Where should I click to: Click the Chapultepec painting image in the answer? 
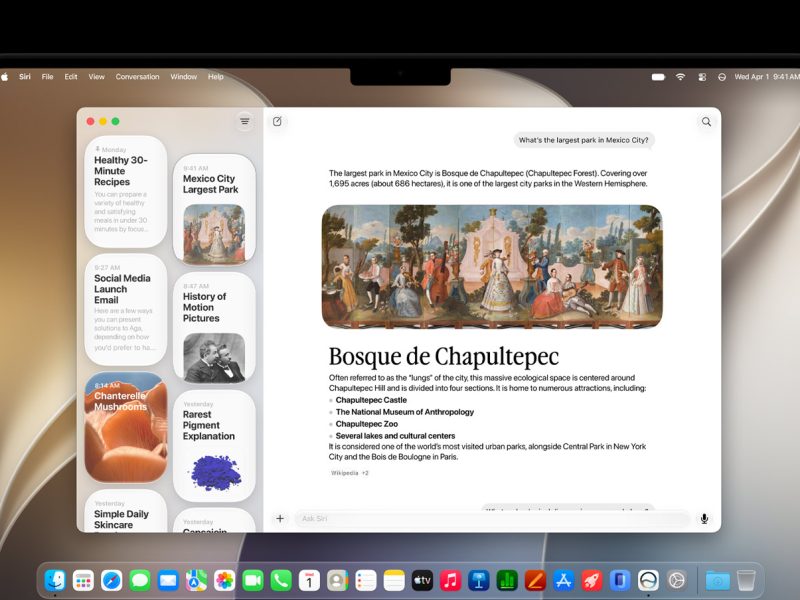(x=492, y=267)
